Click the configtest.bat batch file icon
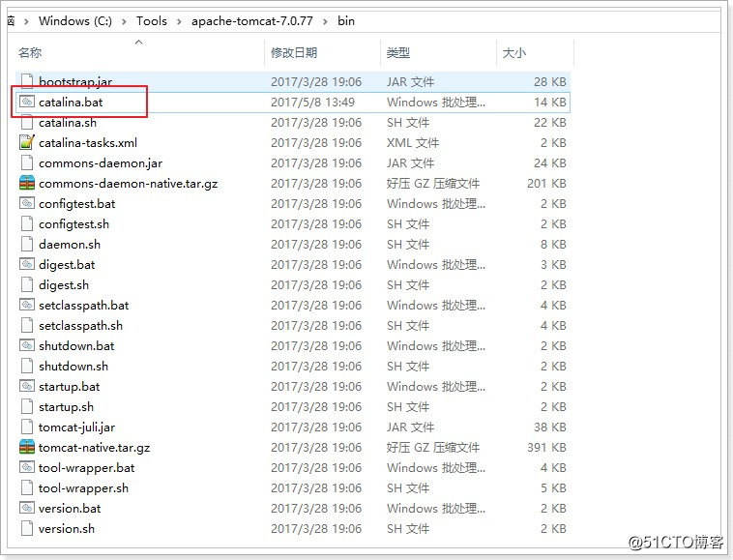Viewport: 733px width, 560px height. (x=27, y=203)
